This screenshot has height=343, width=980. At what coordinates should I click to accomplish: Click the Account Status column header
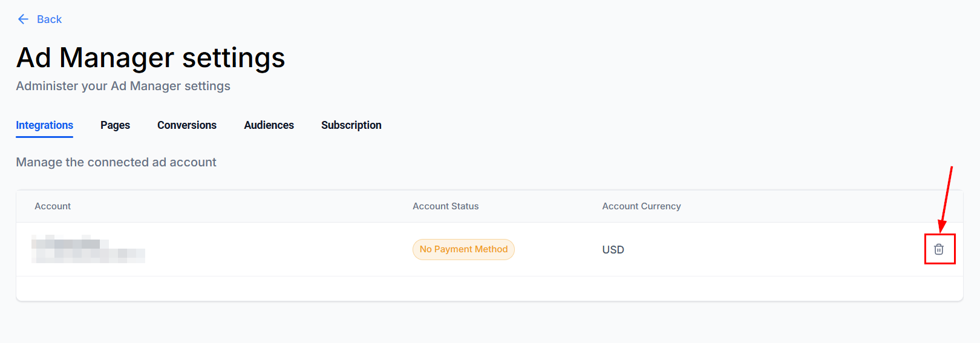(x=445, y=206)
